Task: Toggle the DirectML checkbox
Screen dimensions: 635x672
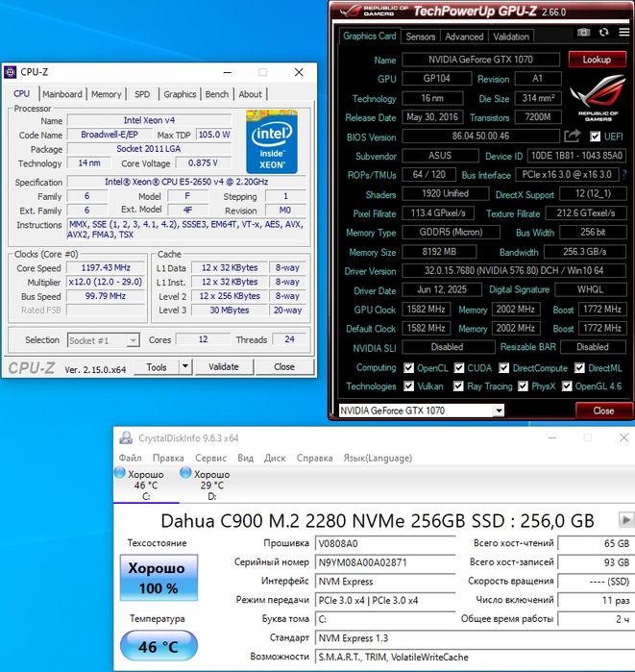Action: point(579,367)
